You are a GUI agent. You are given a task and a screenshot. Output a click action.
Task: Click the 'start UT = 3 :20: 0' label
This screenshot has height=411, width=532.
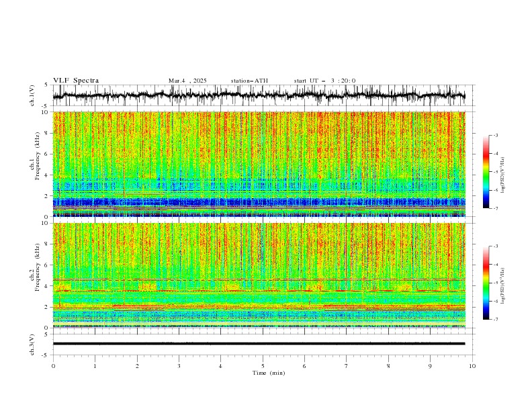324,81
